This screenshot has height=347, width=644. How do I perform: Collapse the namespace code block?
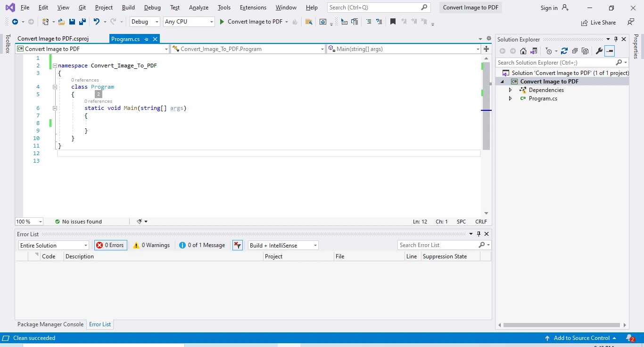point(55,66)
